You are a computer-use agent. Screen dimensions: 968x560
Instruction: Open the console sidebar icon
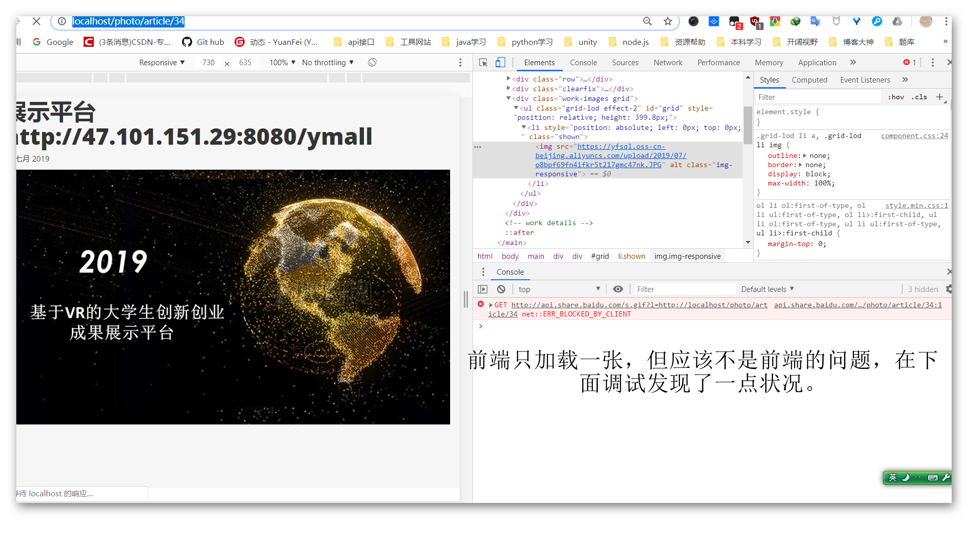click(483, 289)
